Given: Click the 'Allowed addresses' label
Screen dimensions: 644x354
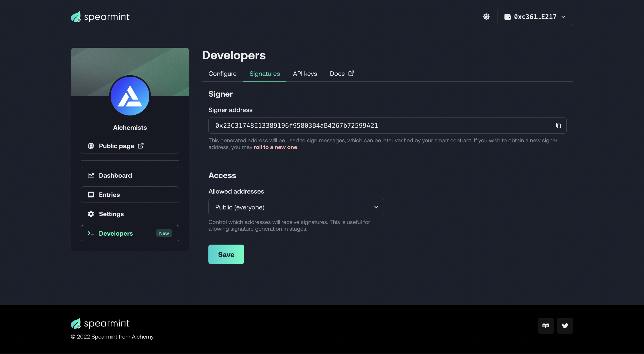Looking at the screenshot, I should [236, 191].
